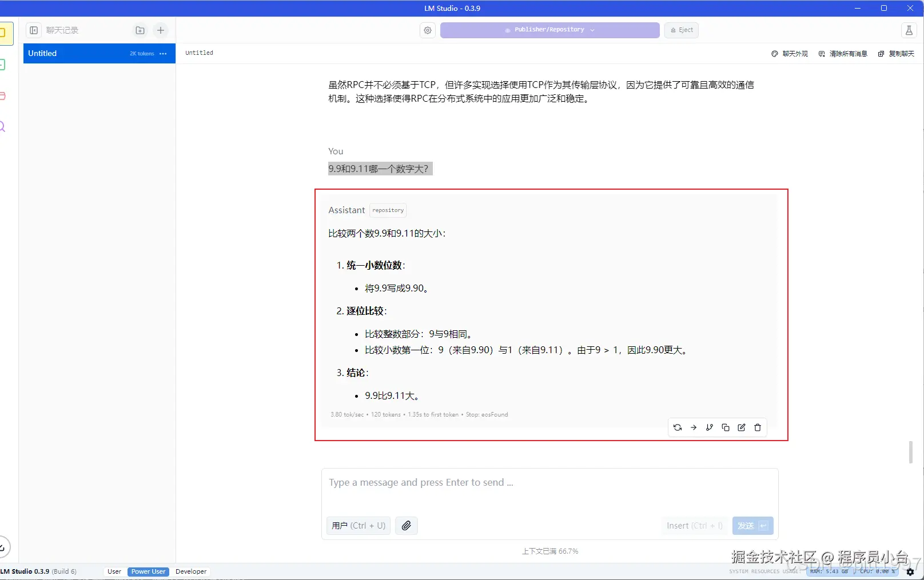Edit the assistant message
Screen dimensions: 924x580
click(x=741, y=427)
